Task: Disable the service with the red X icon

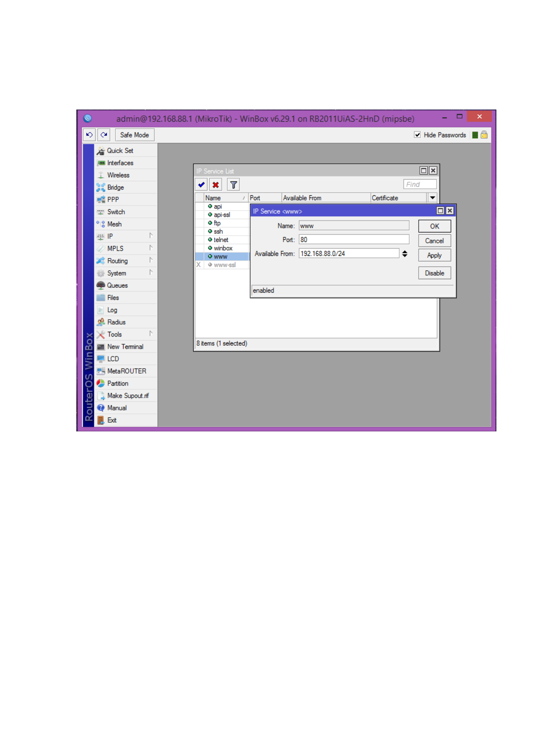Action: point(216,185)
